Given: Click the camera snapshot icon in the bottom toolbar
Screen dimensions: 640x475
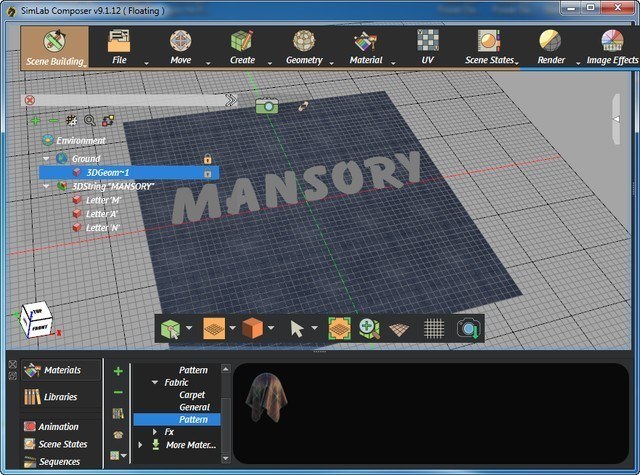Looking at the screenshot, I should tap(467, 327).
